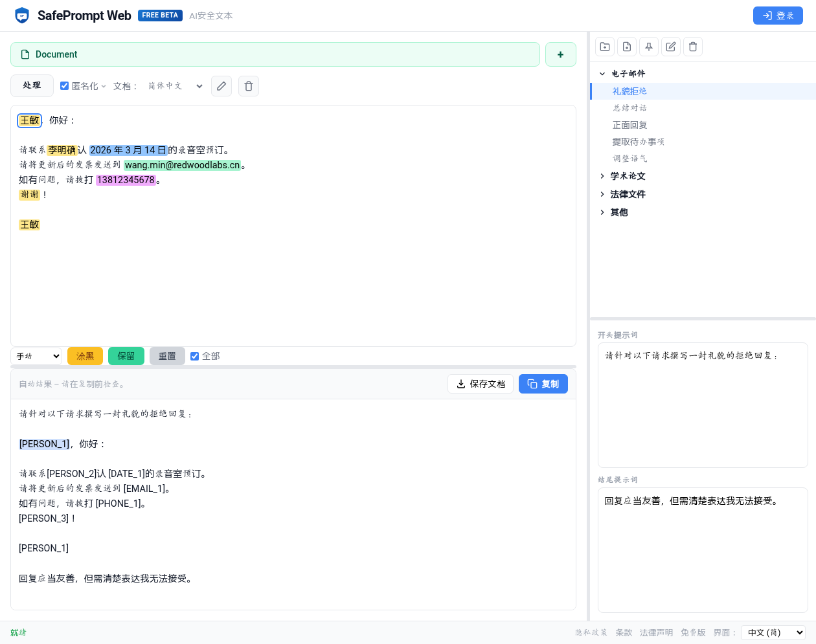The width and height of the screenshot is (816, 644).
Task: Copy the result using the 复制 button
Action: click(x=543, y=384)
